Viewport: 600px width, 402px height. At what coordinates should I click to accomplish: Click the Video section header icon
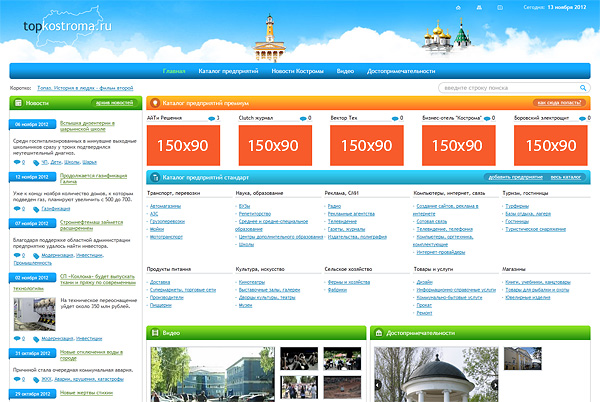pyautogui.click(x=154, y=332)
